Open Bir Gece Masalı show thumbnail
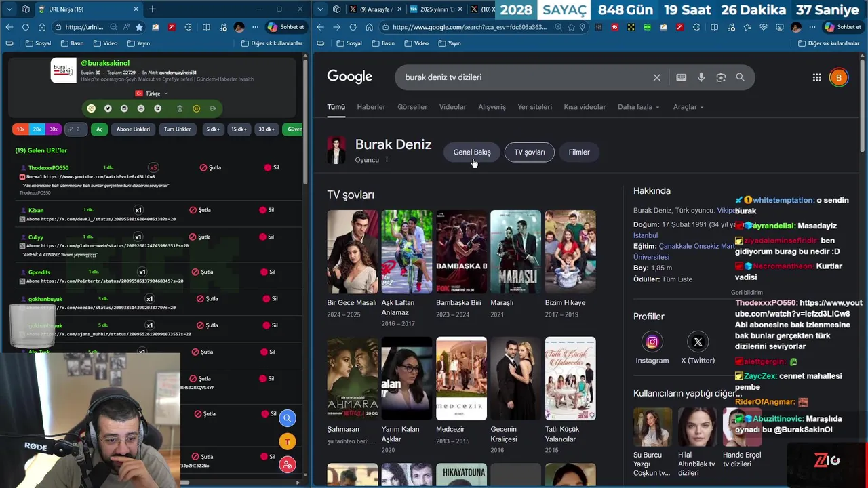This screenshot has width=868, height=488. point(353,251)
